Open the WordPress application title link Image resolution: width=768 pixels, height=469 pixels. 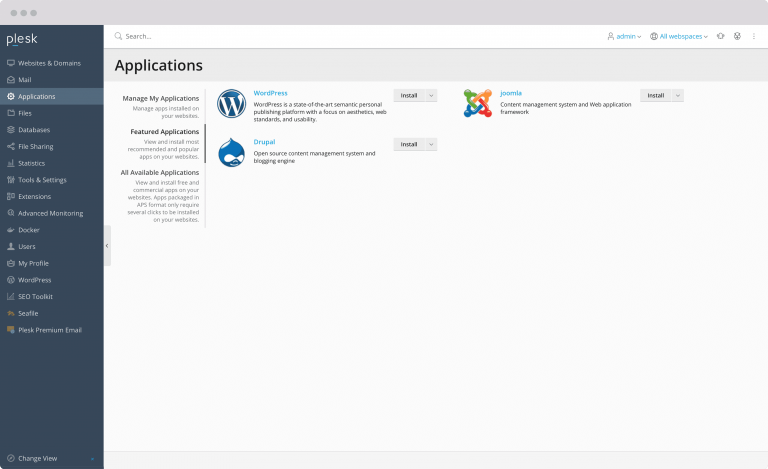[x=270, y=93]
